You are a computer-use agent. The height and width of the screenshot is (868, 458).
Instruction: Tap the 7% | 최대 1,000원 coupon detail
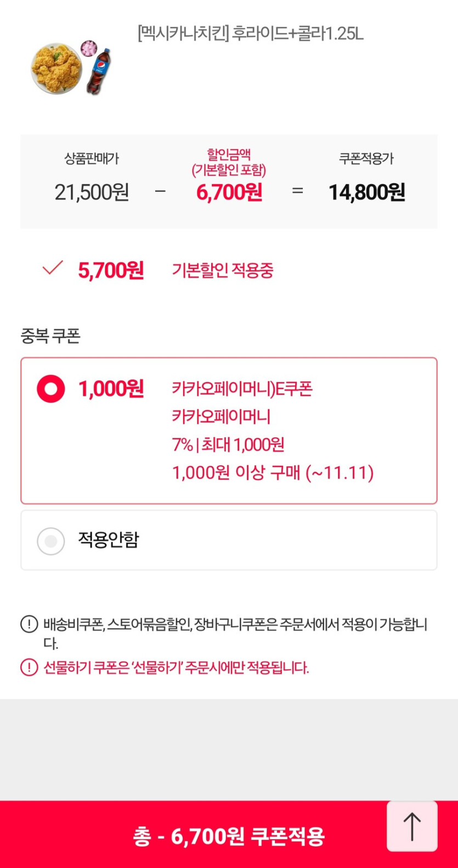(228, 444)
